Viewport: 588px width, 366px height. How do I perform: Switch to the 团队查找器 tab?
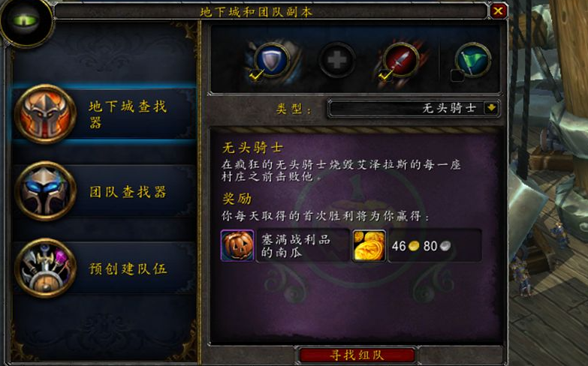coord(104,191)
